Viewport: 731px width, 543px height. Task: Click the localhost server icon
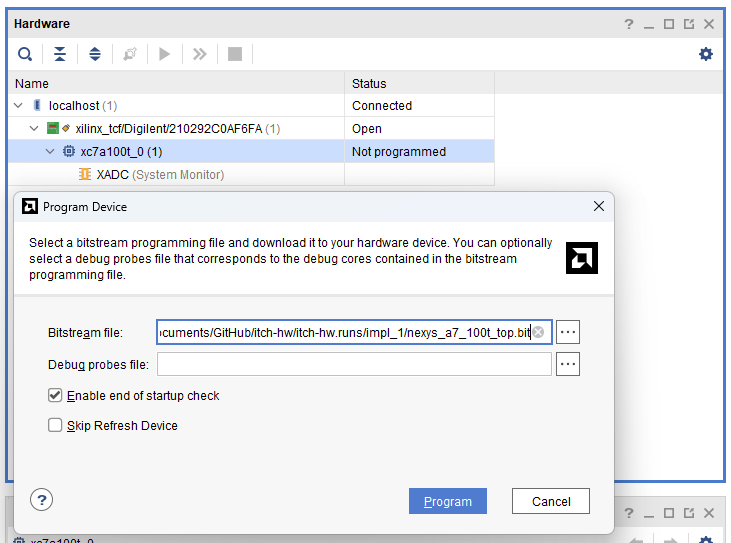(37, 105)
